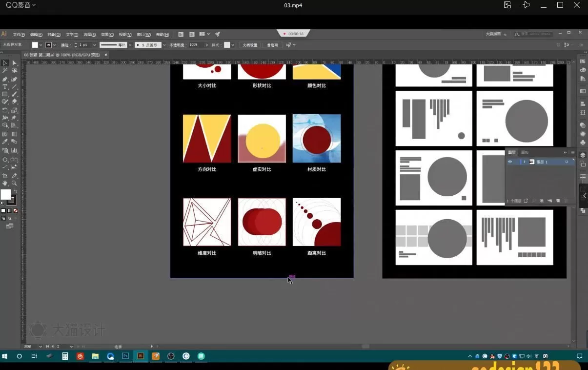Activate the Zoom magnifier tool
588x370 pixels.
tap(14, 183)
